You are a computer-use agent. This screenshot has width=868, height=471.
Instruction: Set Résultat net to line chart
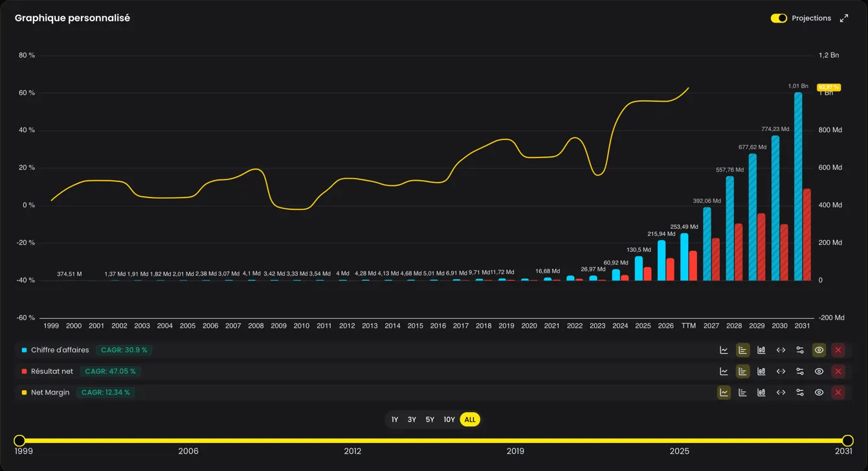pyautogui.click(x=724, y=371)
